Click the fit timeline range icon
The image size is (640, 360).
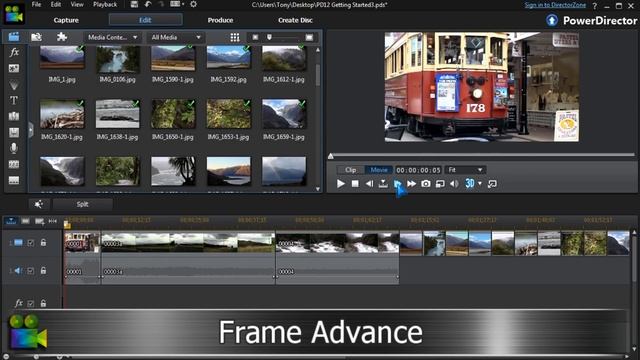point(53,221)
